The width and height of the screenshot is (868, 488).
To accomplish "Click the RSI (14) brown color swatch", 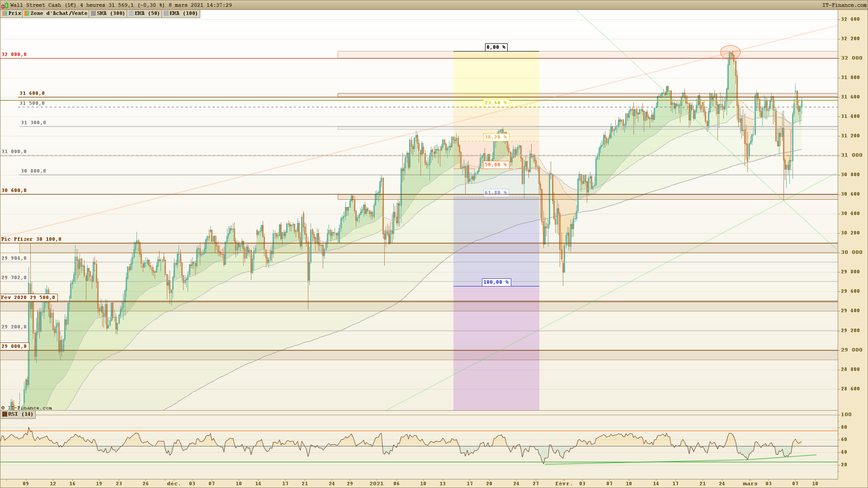I will click(x=5, y=414).
